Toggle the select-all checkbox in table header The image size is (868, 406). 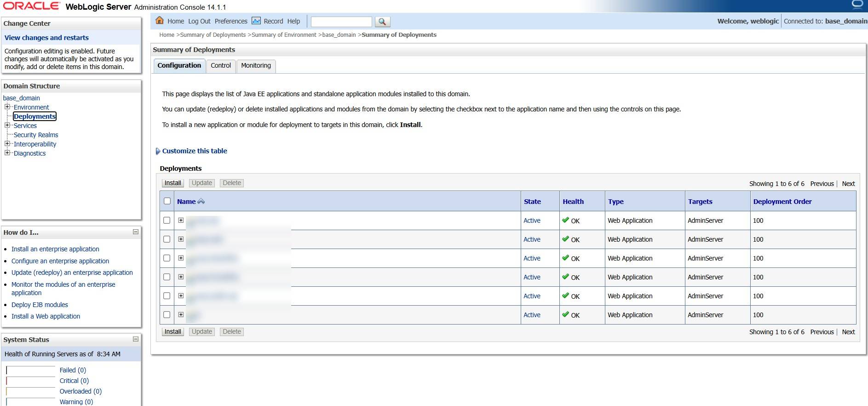click(167, 201)
